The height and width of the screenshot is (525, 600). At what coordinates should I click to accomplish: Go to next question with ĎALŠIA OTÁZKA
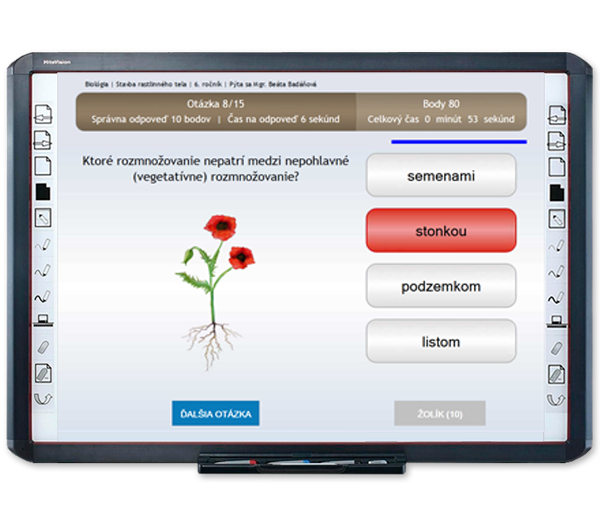[x=215, y=413]
